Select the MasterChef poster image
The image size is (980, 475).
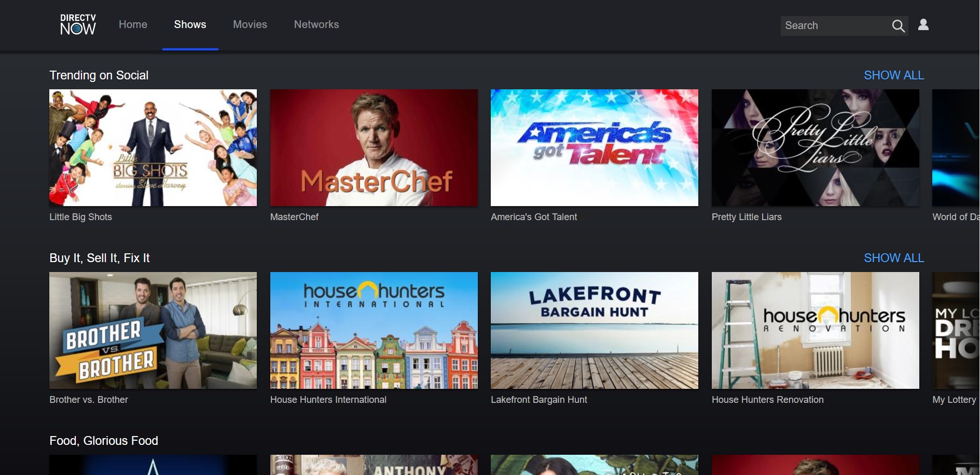point(374,147)
